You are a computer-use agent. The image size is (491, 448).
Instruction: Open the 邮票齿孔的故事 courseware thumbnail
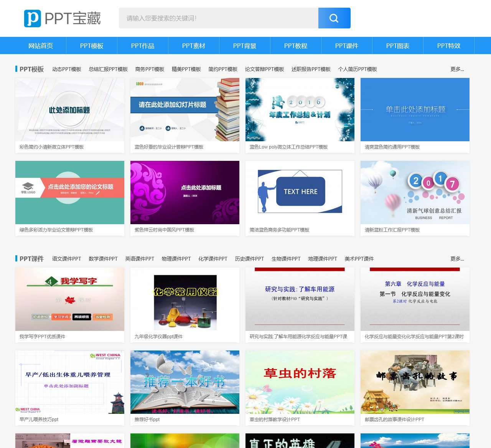pyautogui.click(x=415, y=382)
